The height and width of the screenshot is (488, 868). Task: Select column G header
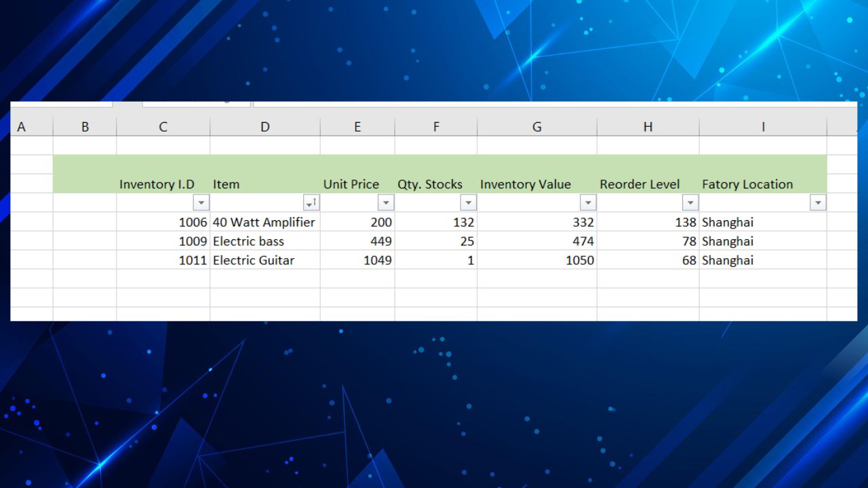pyautogui.click(x=537, y=127)
